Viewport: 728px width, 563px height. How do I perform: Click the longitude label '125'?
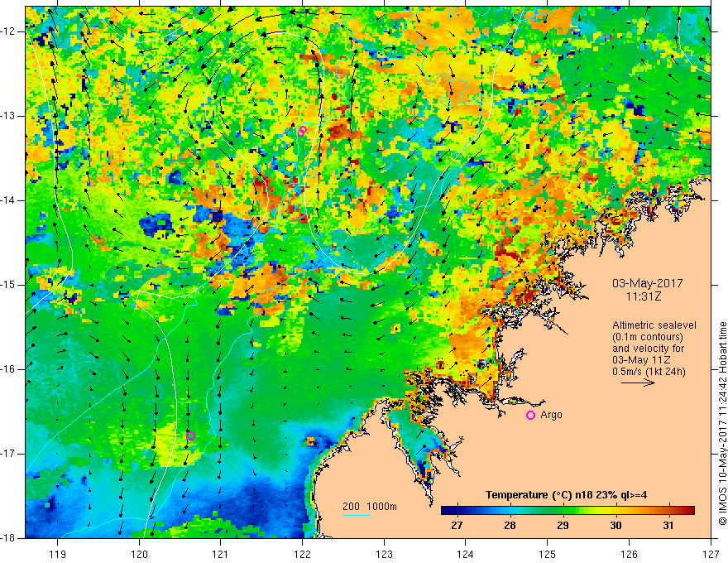click(x=548, y=554)
